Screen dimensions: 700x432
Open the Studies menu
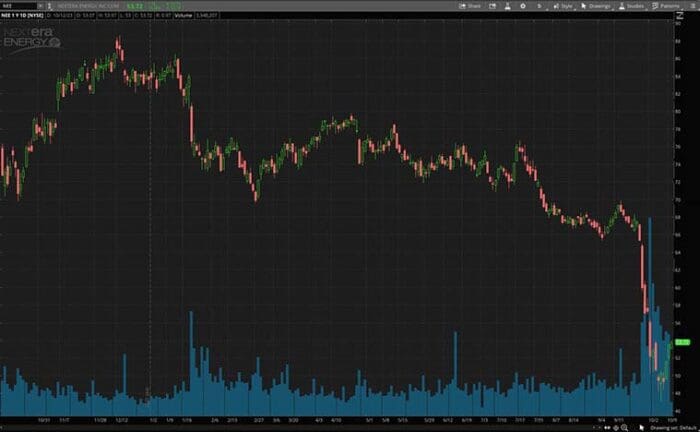coord(631,6)
